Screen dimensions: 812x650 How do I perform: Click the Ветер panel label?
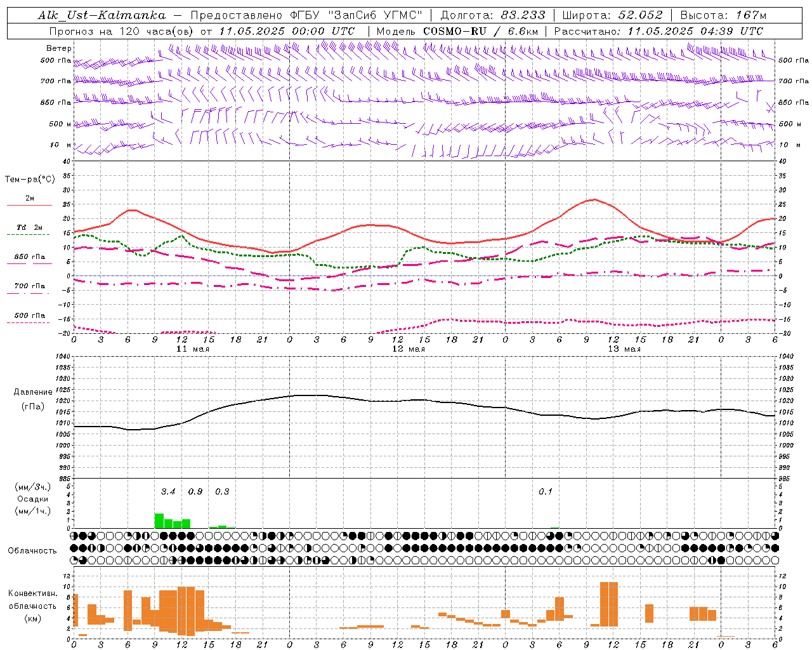click(x=59, y=48)
